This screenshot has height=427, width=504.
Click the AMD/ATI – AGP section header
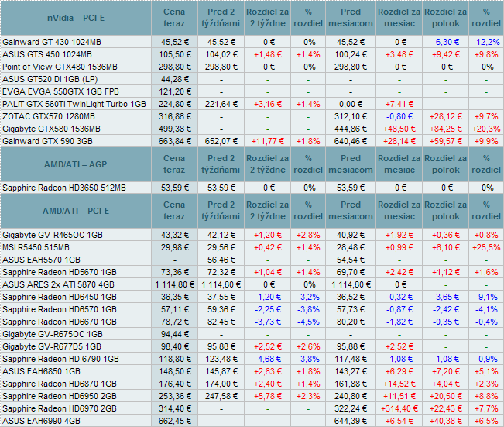point(76,164)
